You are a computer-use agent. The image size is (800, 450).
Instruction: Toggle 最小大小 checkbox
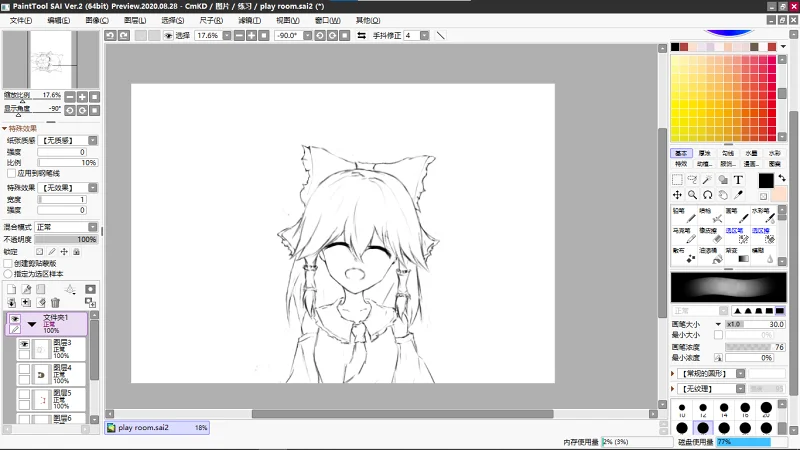[x=718, y=335]
